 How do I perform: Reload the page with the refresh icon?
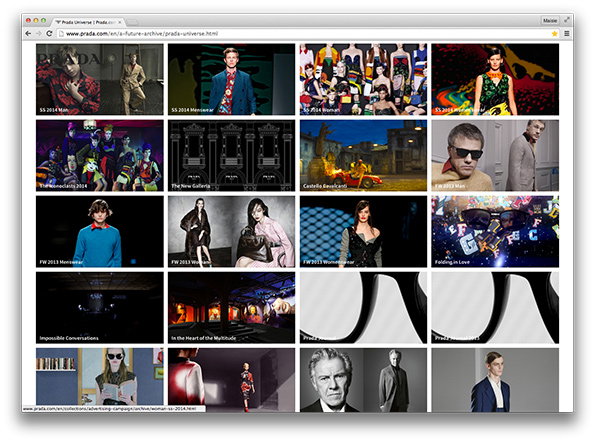(49, 33)
